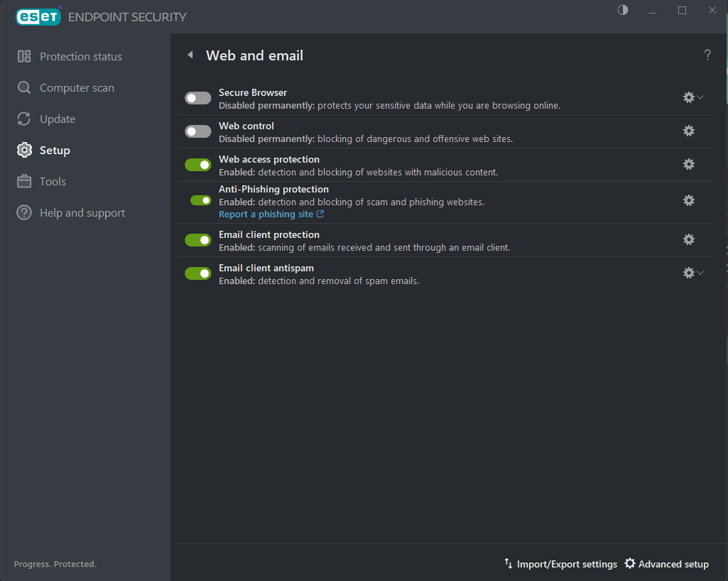This screenshot has height=581, width=728.
Task: Click the Report a phishing site link
Action: (266, 214)
